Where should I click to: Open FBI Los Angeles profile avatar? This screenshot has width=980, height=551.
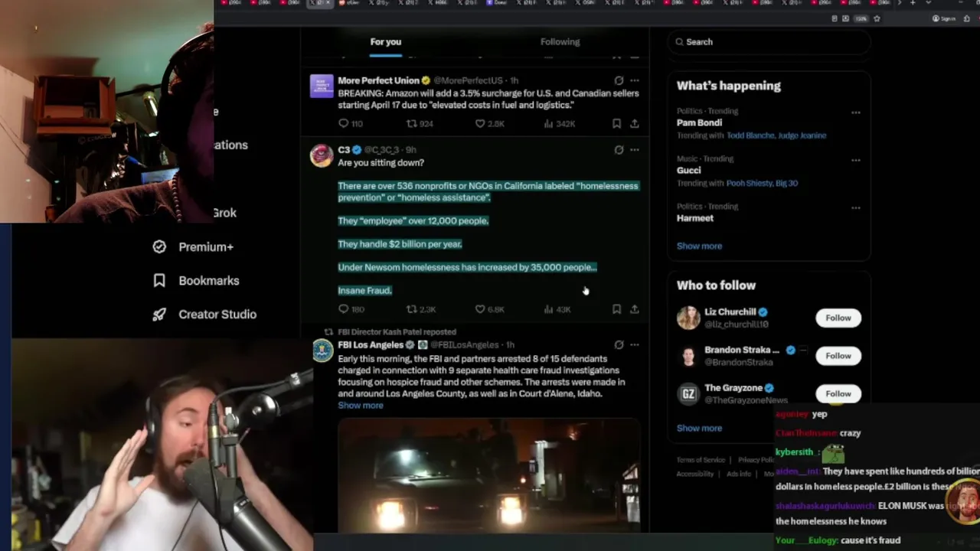pyautogui.click(x=322, y=350)
